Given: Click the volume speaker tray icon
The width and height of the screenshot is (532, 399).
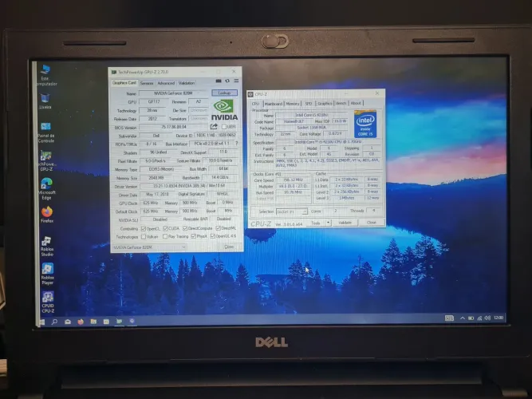Looking at the screenshot, I should [x=487, y=318].
